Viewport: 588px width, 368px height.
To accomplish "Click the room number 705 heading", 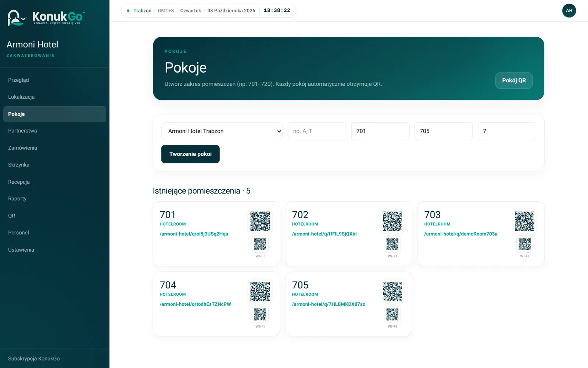I will 300,285.
